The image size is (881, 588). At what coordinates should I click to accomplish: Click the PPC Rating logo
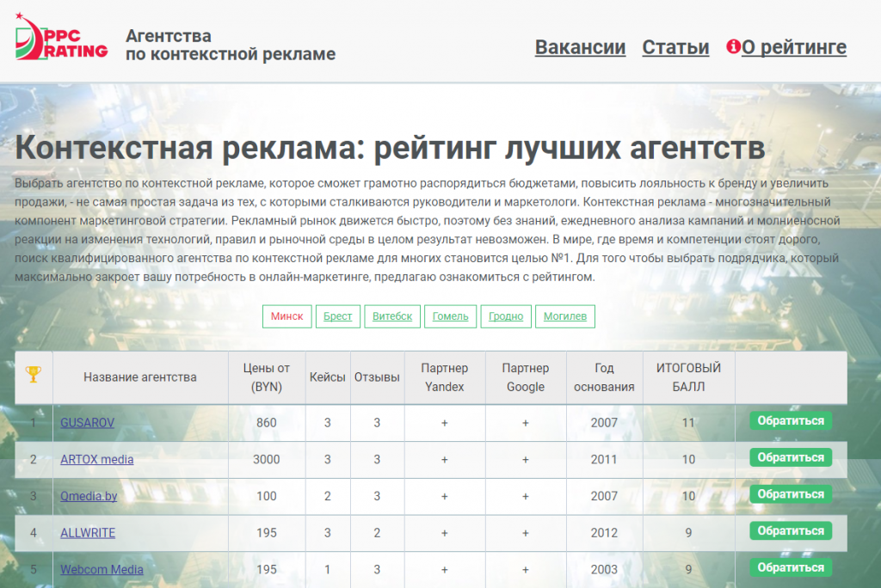tap(61, 36)
